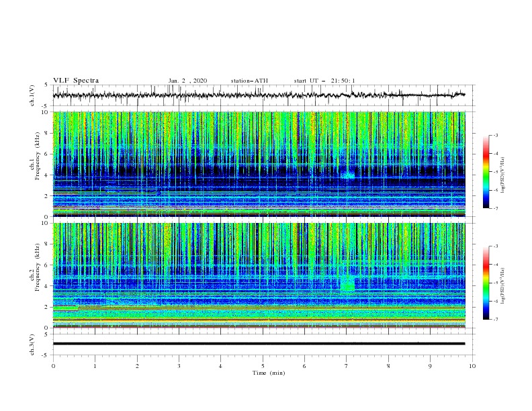Image resolution: width=532 pixels, height=411 pixels.
Task: Click the "4" tick on the time axis
Action: pos(220,366)
